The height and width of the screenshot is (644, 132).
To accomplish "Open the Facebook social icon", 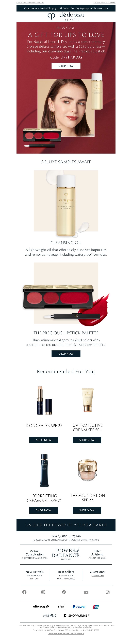I will click(x=24, y=592).
